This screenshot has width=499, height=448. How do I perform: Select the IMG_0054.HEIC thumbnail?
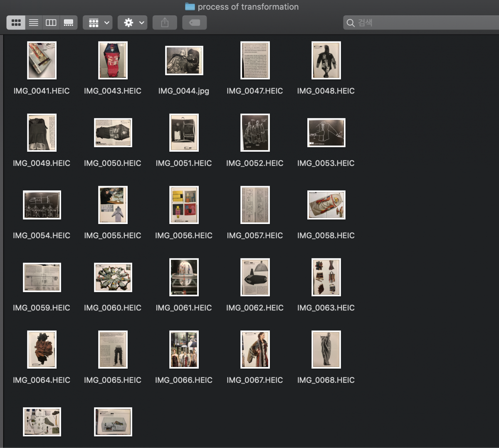tap(42, 205)
